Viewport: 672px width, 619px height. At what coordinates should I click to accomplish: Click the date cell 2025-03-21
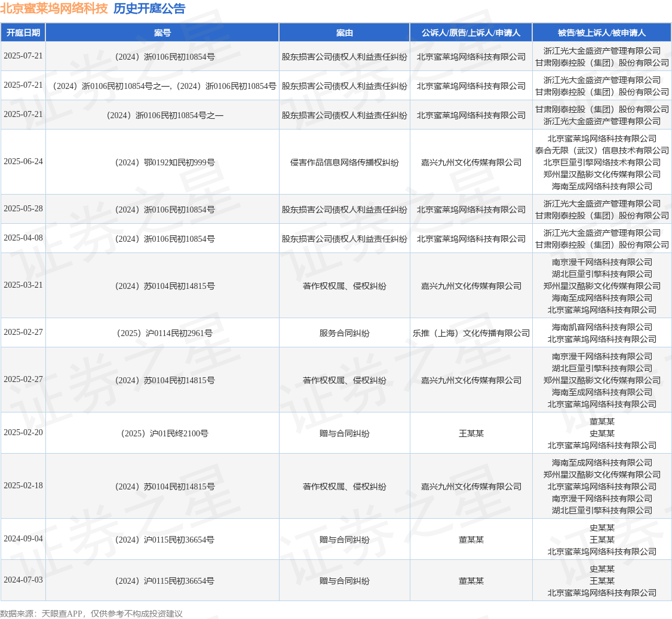click(23, 285)
